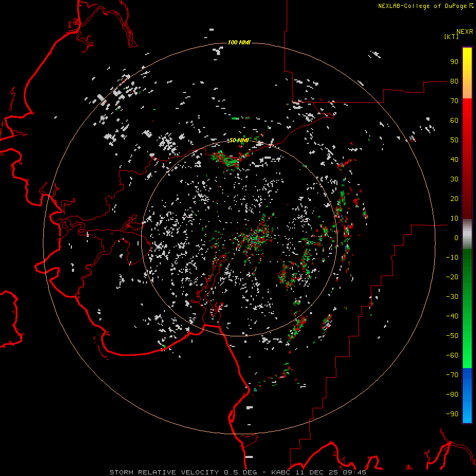Click the 100 NMI range ring label
Image resolution: width=476 pixels, height=476 pixels.
[239, 42]
